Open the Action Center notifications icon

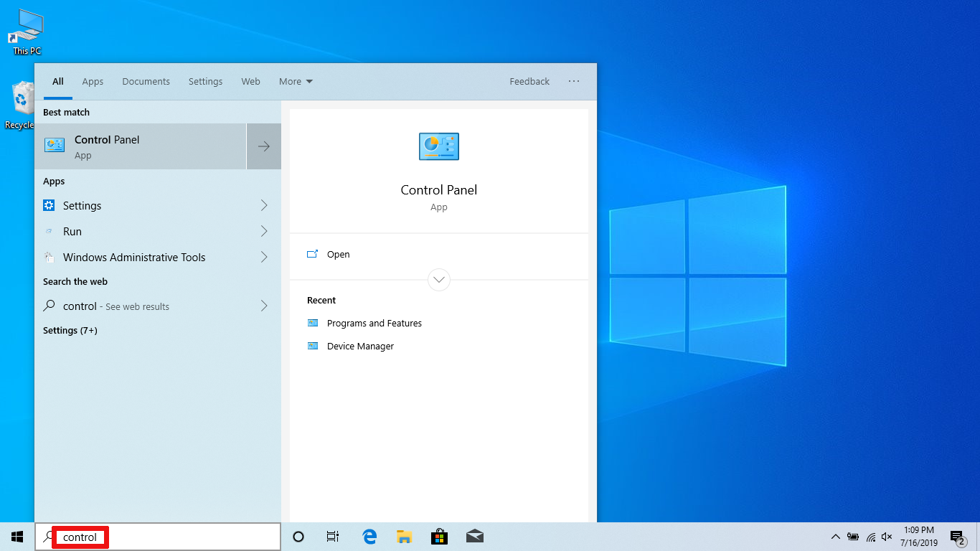click(957, 537)
